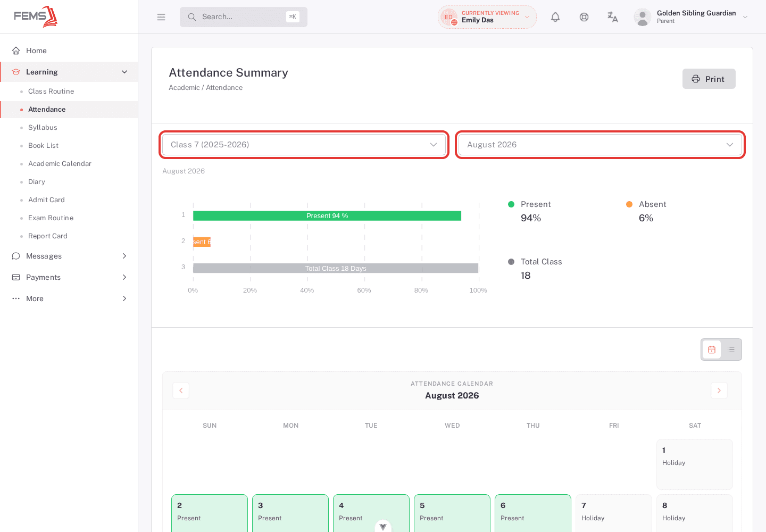Expand the More submenu chevron
Screen dimensions: 766x532
coord(124,298)
